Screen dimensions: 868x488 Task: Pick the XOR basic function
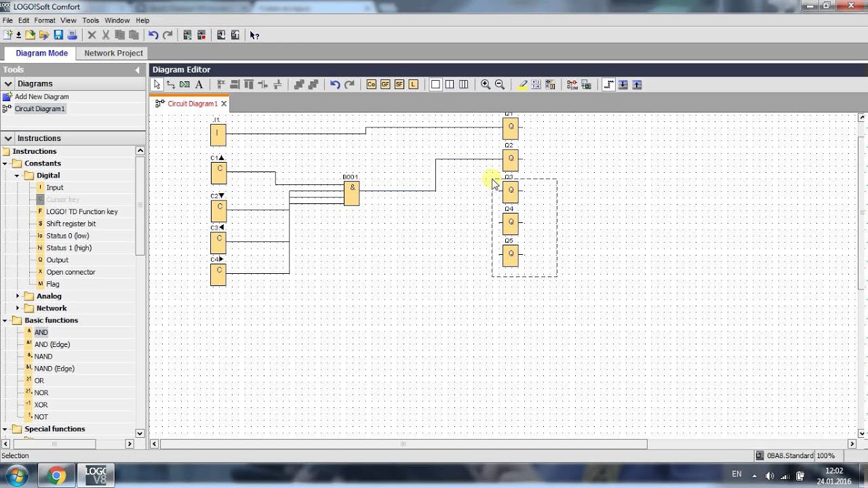(41, 405)
